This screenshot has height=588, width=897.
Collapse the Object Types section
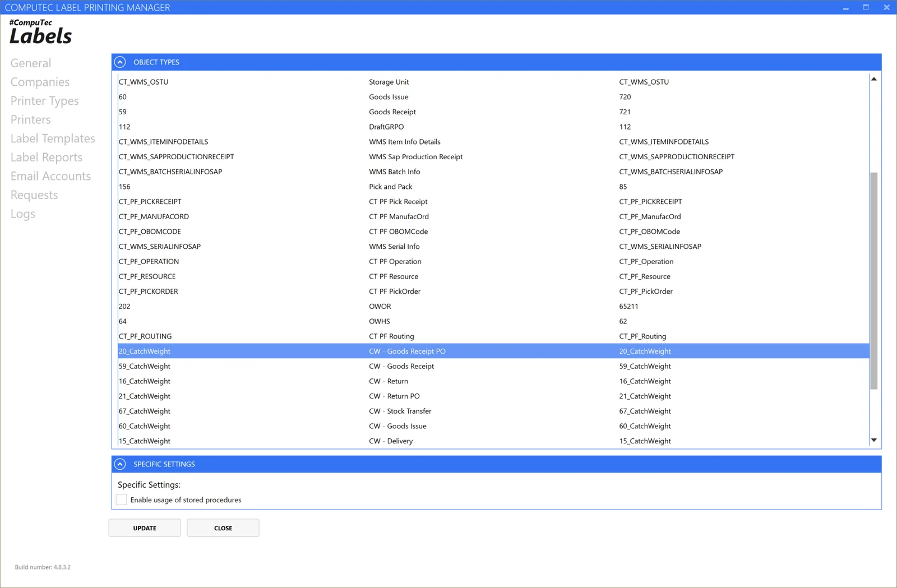click(x=120, y=62)
